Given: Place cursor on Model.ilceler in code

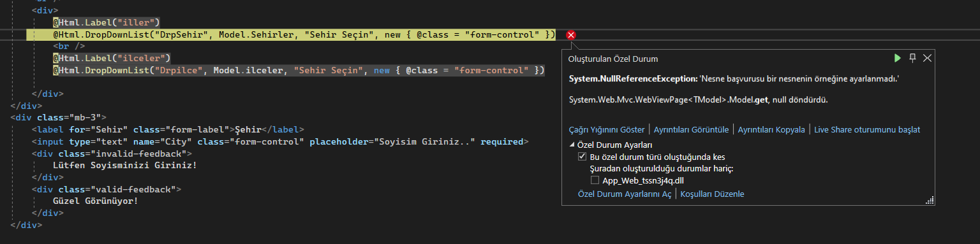Looking at the screenshot, I should click(x=248, y=69).
